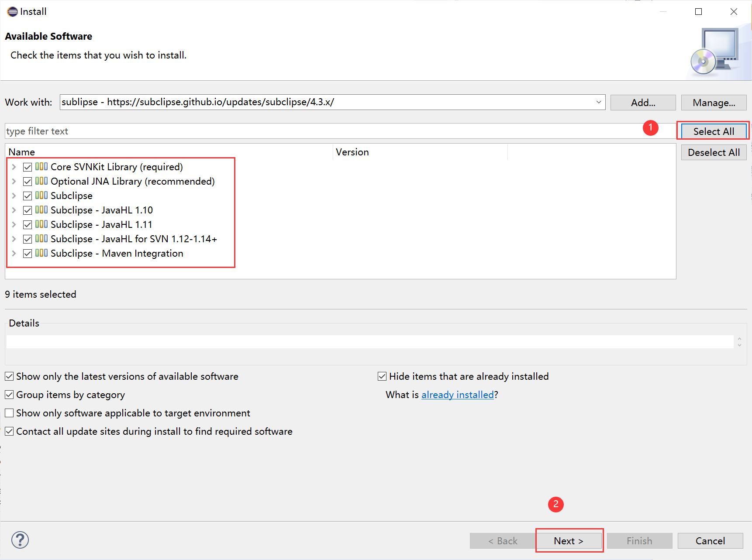Click Select All button
This screenshot has height=560, width=752.
tap(714, 131)
